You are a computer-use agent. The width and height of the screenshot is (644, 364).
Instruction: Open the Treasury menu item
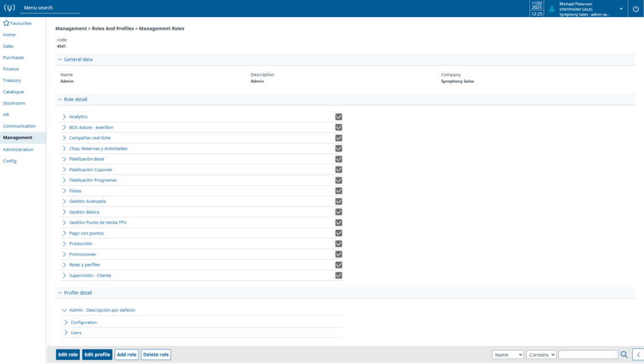coord(12,80)
